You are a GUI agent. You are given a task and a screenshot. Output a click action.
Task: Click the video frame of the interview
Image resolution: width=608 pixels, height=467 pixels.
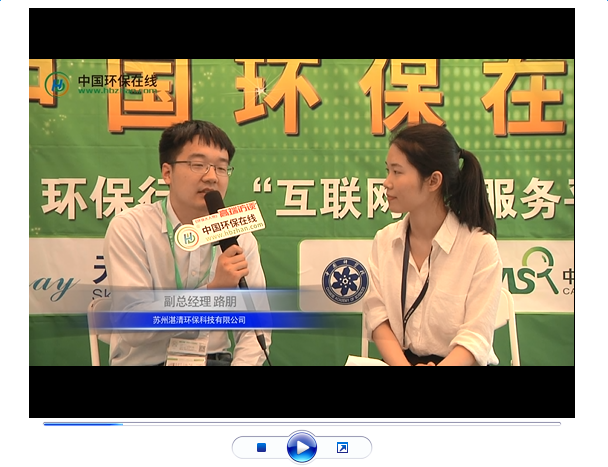click(x=302, y=213)
